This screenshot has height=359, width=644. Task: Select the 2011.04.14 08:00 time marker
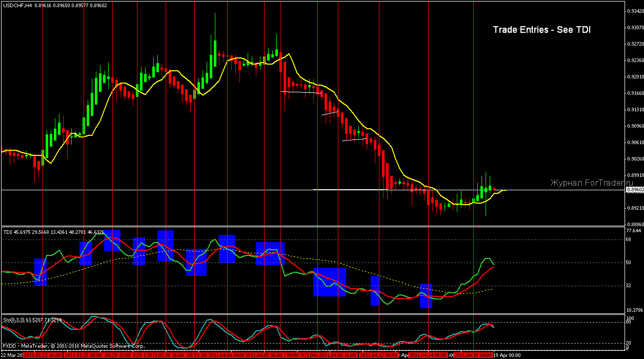(428, 355)
